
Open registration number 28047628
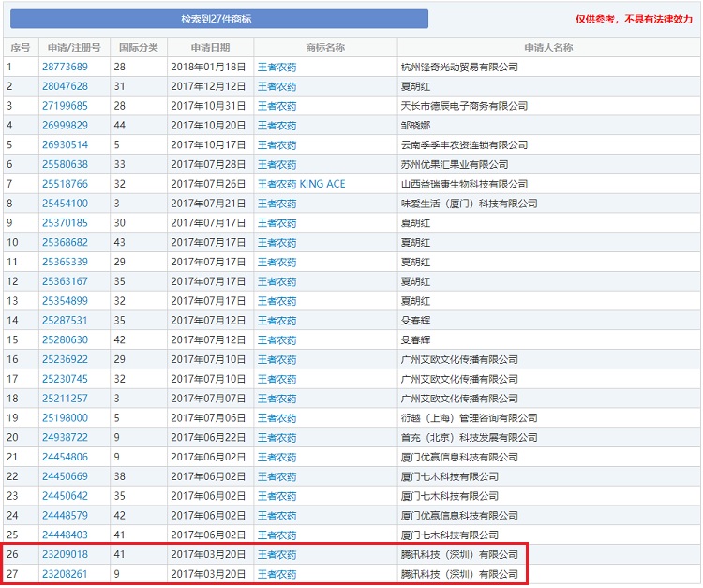[65, 86]
